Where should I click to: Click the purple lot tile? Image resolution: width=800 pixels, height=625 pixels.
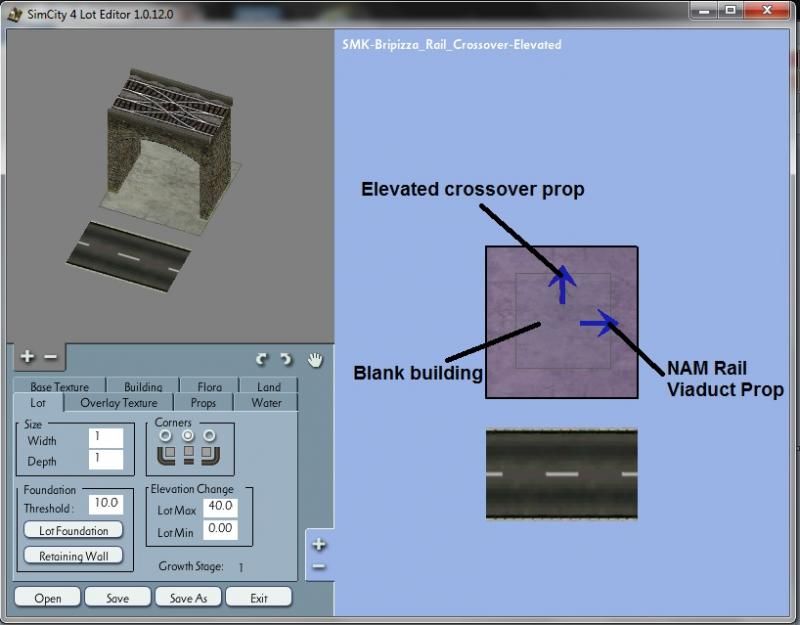pyautogui.click(x=562, y=322)
